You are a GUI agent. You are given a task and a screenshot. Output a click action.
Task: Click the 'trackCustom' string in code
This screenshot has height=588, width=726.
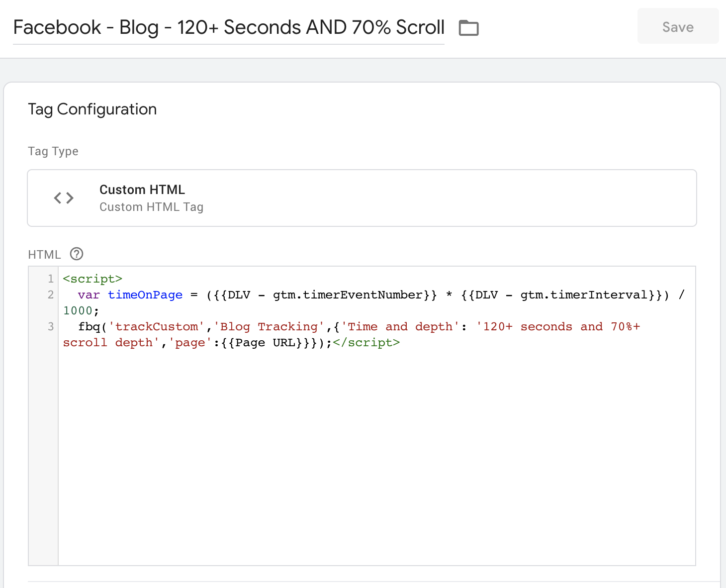tap(156, 327)
